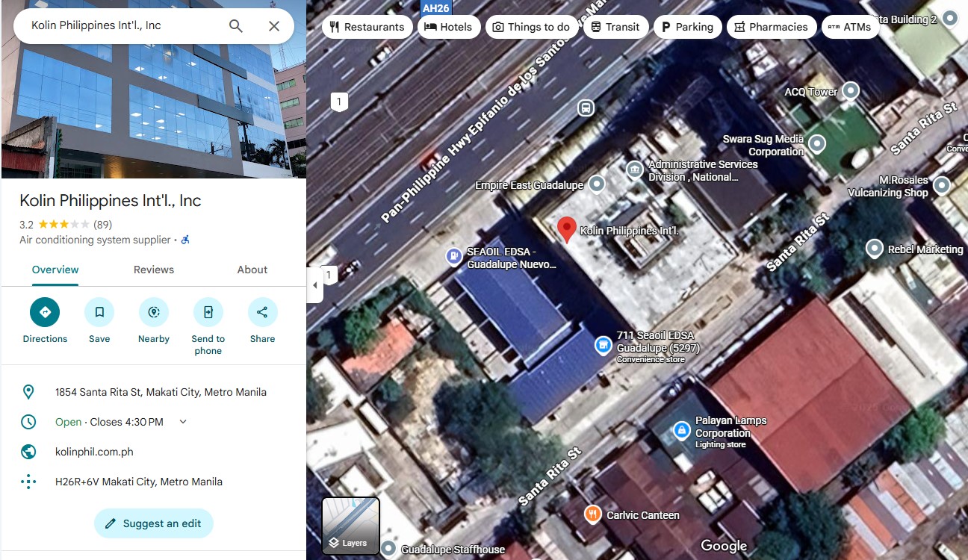Screen dimensions: 968x560
Task: Toggle the Layers map view
Action: pyautogui.click(x=351, y=526)
